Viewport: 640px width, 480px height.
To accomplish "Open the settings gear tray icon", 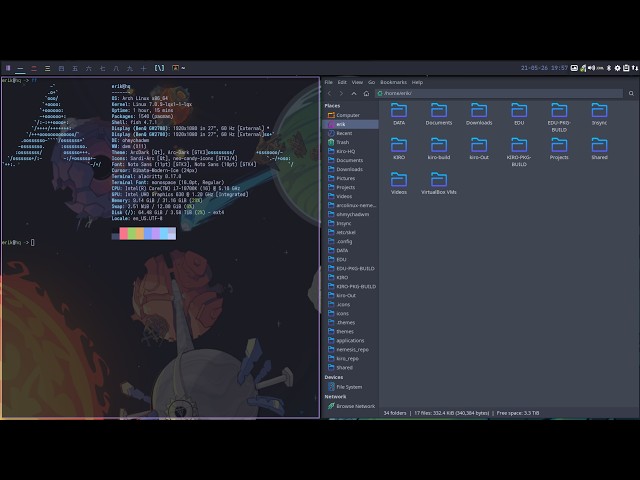I will (617, 68).
